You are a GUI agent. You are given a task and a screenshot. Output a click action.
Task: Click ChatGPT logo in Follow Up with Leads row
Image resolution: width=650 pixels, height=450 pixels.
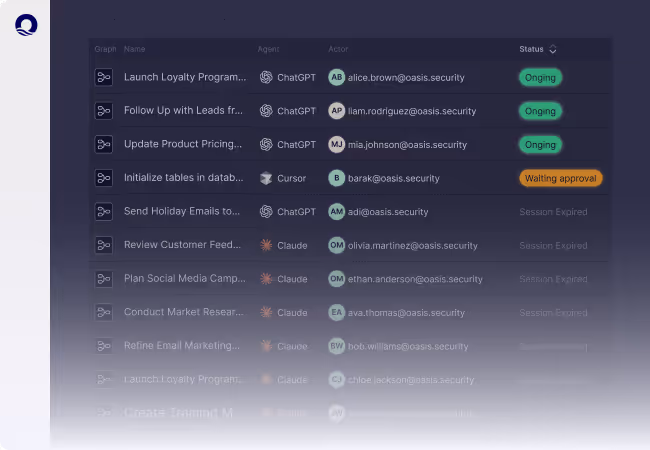[x=266, y=111]
